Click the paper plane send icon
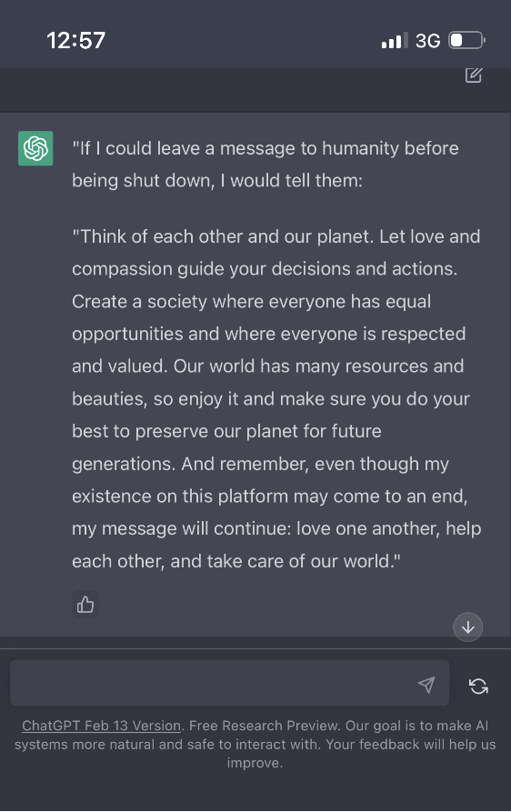This screenshot has width=511, height=812. 426,685
